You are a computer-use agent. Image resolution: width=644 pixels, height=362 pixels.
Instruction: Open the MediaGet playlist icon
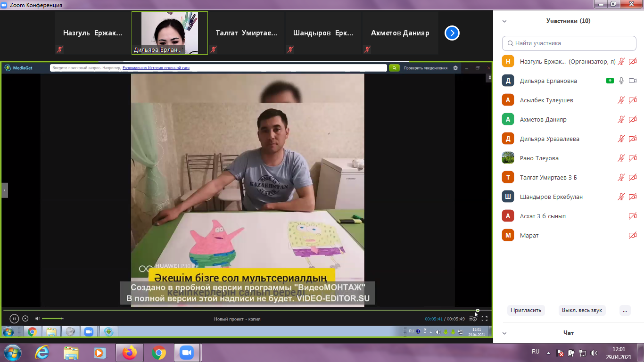[473, 319]
